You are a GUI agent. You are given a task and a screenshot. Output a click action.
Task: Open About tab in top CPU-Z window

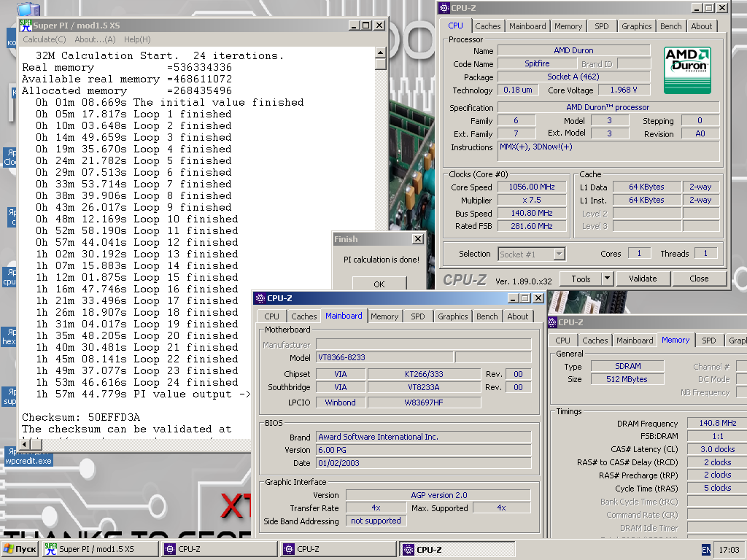701,26
